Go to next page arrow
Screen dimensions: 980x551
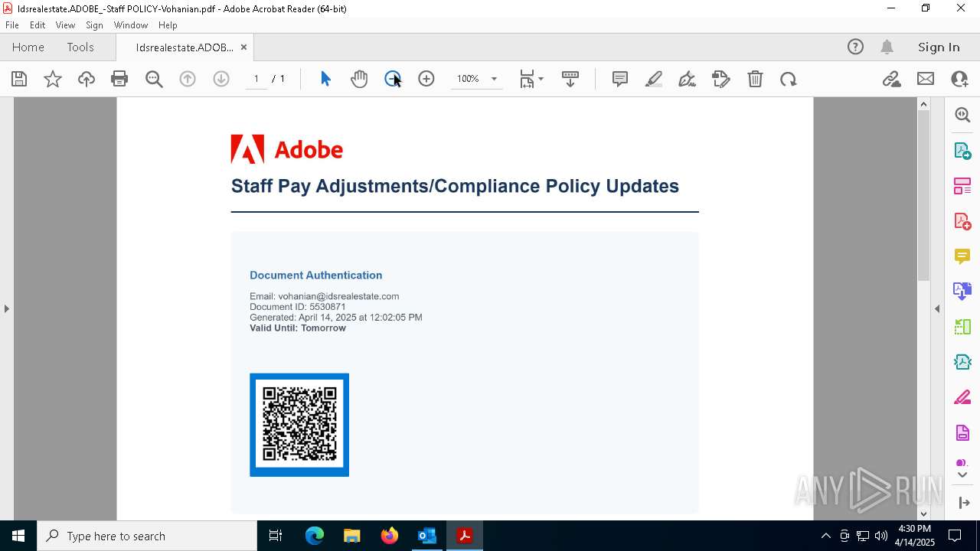221,79
